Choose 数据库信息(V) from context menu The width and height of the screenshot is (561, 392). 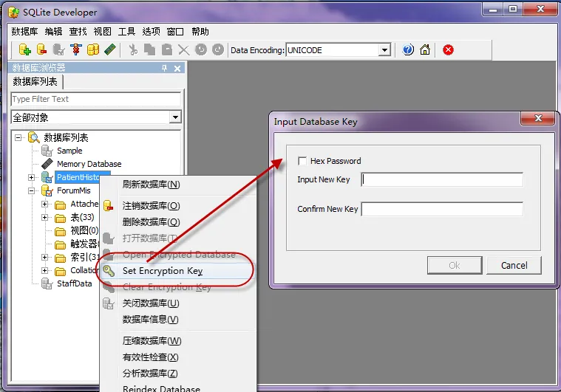click(178, 320)
